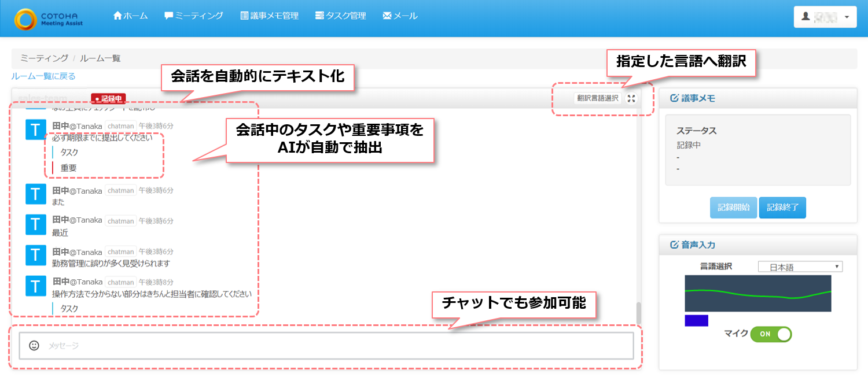868x381 pixels.
Task: Click the 記録終了 button
Action: coord(782,208)
